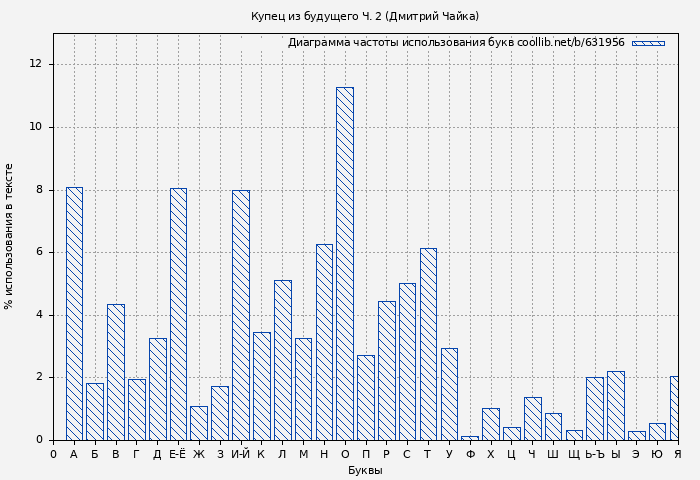Click the chart title 'Купец из будущего'
700x480 pixels.
tap(365, 16)
